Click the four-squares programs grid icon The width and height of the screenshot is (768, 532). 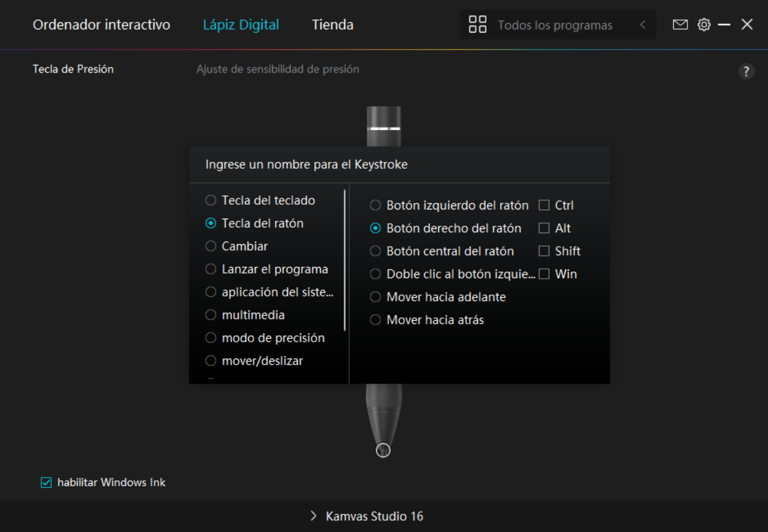(x=477, y=25)
